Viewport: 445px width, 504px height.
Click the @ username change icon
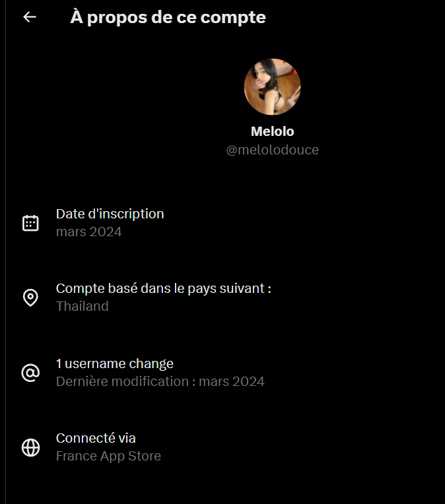pos(30,373)
